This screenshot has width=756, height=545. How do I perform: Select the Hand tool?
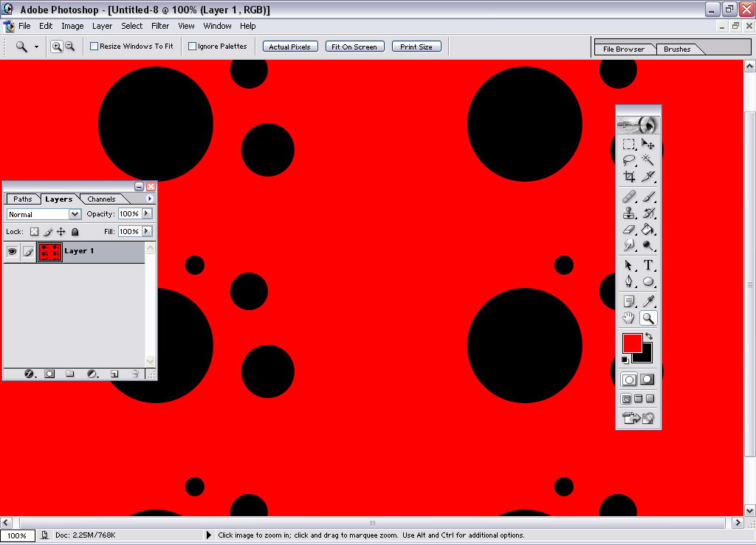(x=629, y=318)
